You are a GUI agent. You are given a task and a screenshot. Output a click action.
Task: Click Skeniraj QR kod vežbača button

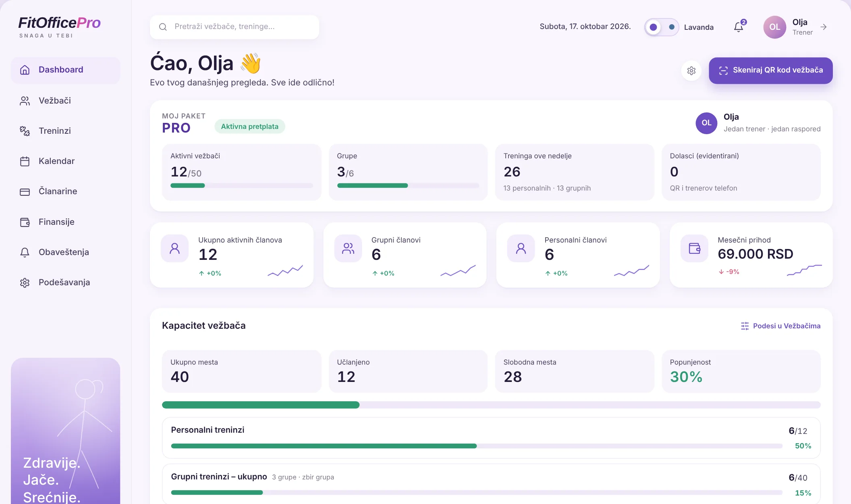pyautogui.click(x=770, y=71)
